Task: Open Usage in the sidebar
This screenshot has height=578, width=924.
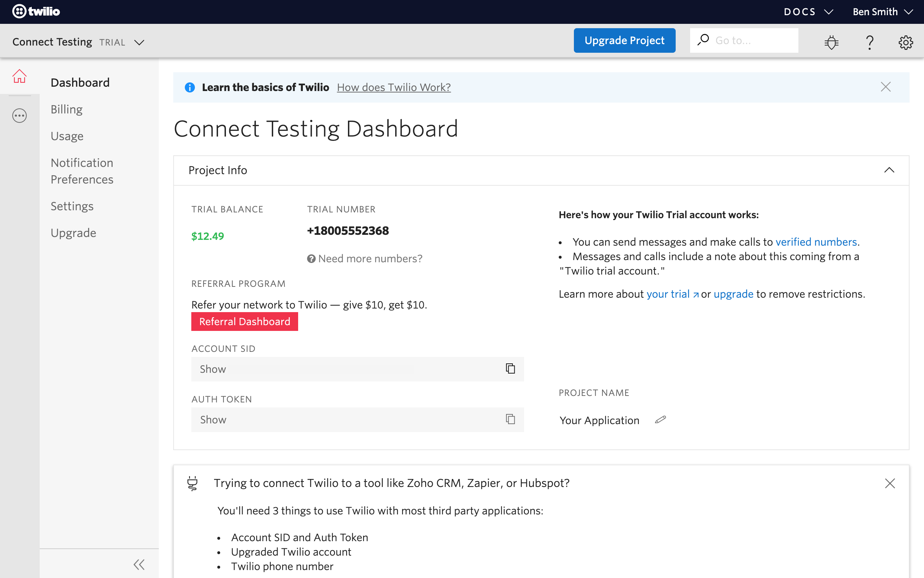Action: 67,136
